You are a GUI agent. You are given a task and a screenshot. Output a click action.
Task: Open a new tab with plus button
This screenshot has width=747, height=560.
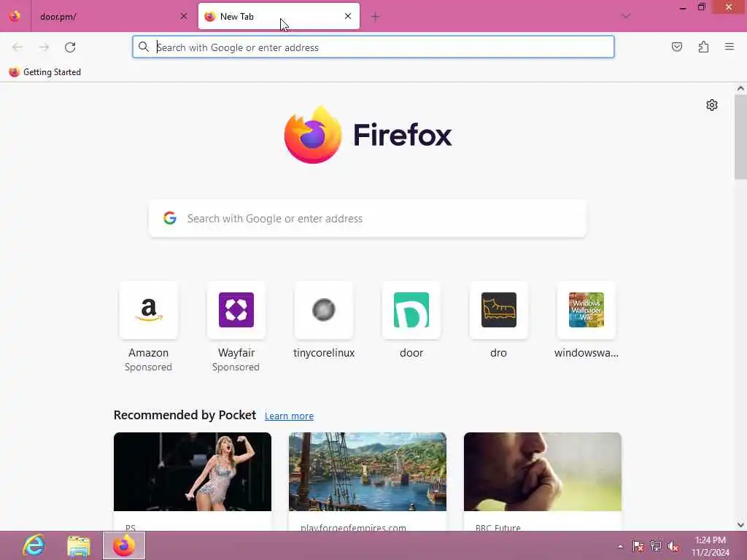click(x=375, y=17)
